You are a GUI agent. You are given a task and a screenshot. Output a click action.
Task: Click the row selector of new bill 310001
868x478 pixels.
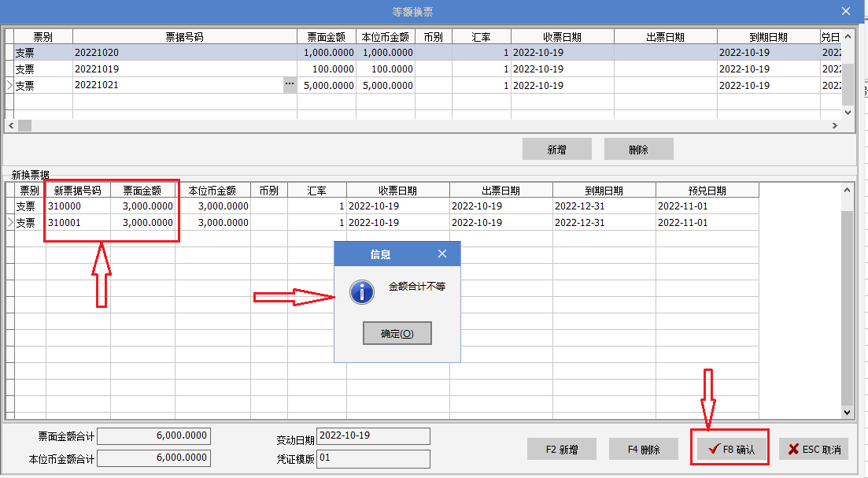(x=10, y=223)
